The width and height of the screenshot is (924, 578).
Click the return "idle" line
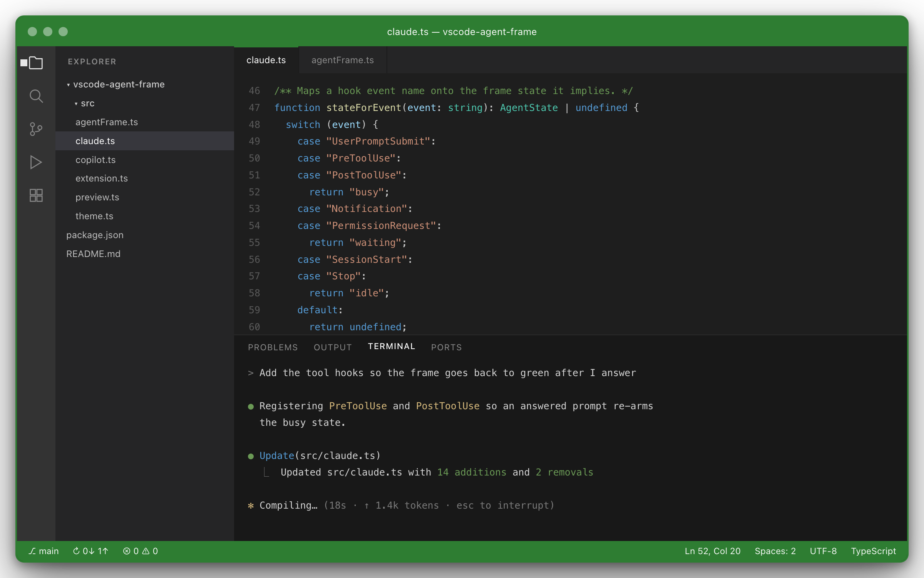coord(349,293)
